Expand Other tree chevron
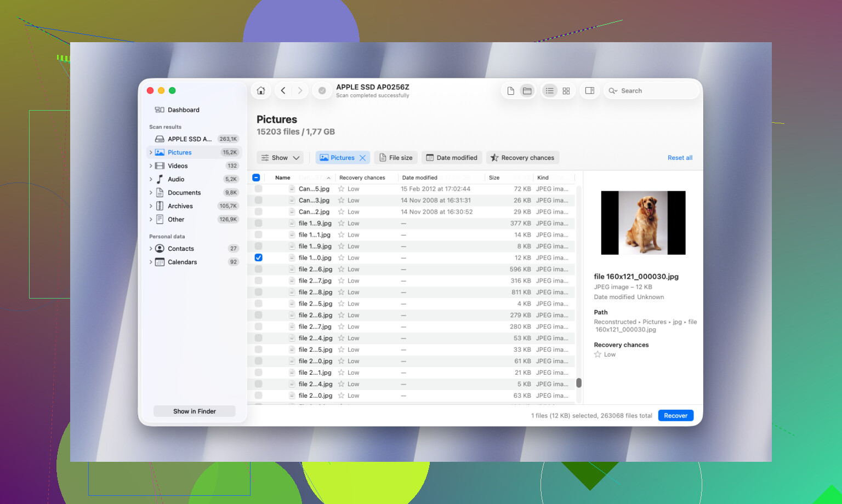 click(x=151, y=219)
